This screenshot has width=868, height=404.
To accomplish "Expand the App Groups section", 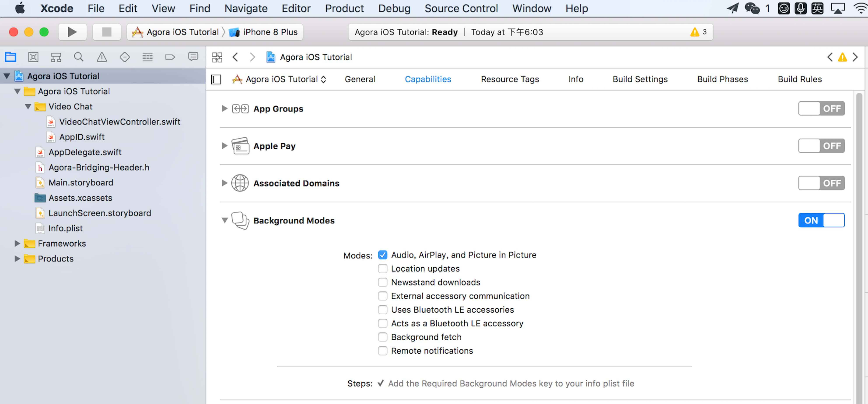I will click(x=224, y=108).
